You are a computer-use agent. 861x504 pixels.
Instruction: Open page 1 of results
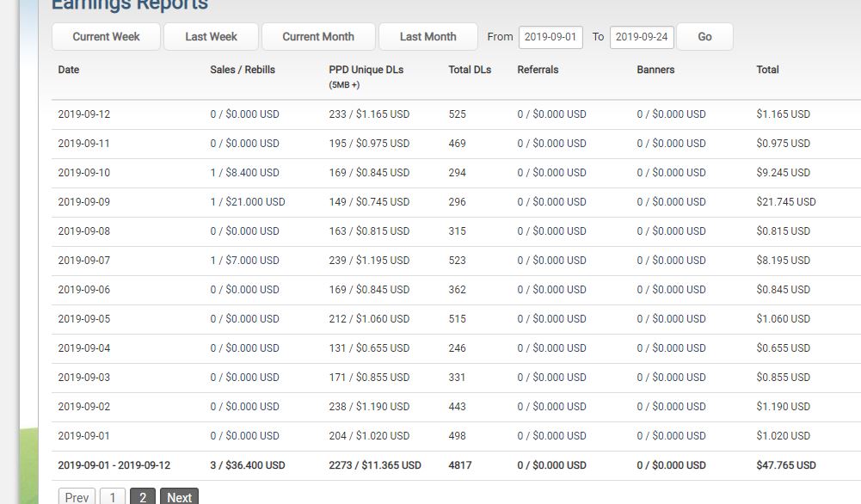[x=113, y=496]
